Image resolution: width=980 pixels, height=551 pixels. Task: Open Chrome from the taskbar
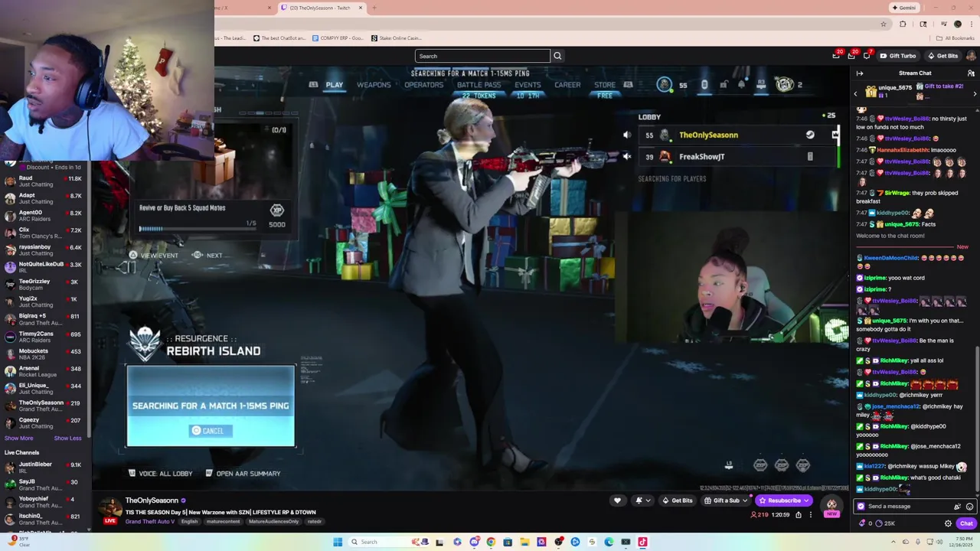click(491, 542)
